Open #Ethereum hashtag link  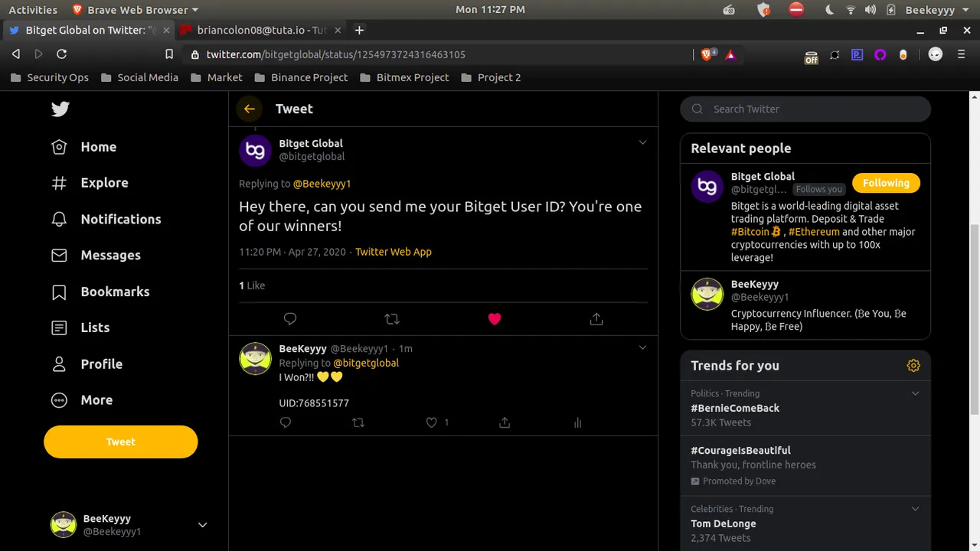pyautogui.click(x=814, y=232)
